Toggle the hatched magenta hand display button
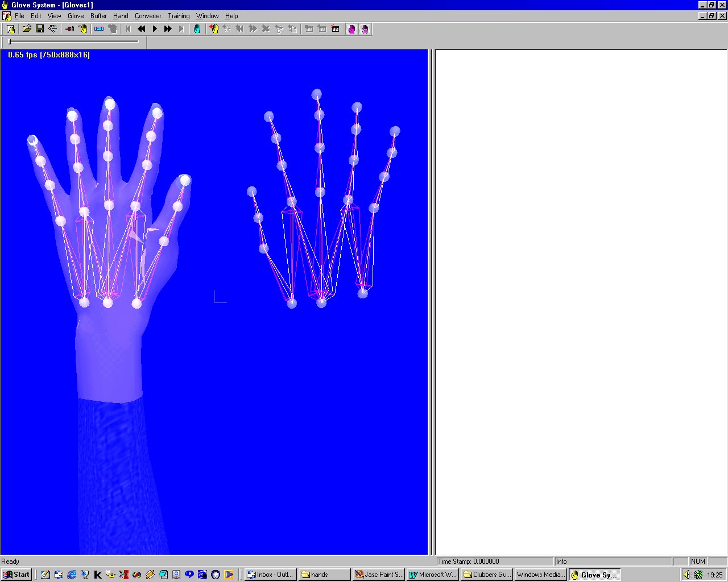 (365, 29)
